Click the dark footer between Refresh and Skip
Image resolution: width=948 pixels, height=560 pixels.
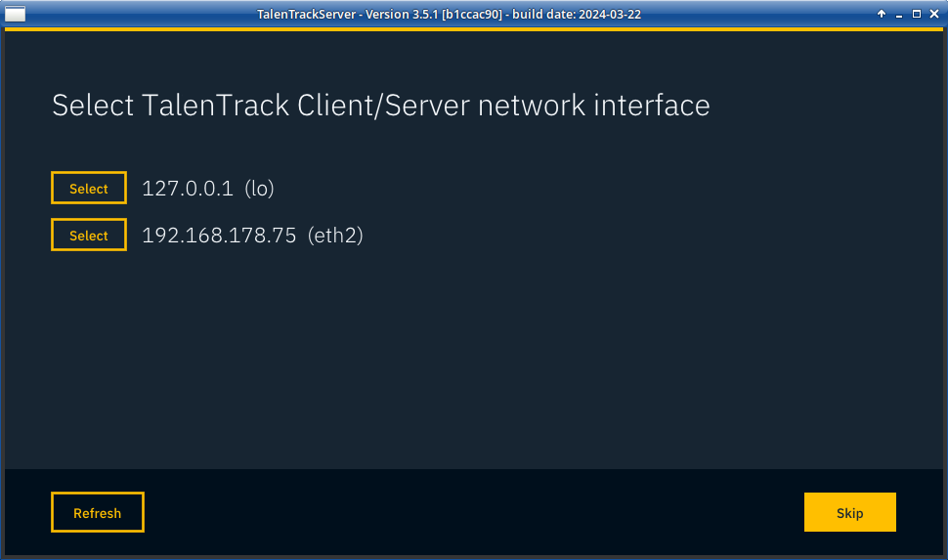tap(474, 513)
